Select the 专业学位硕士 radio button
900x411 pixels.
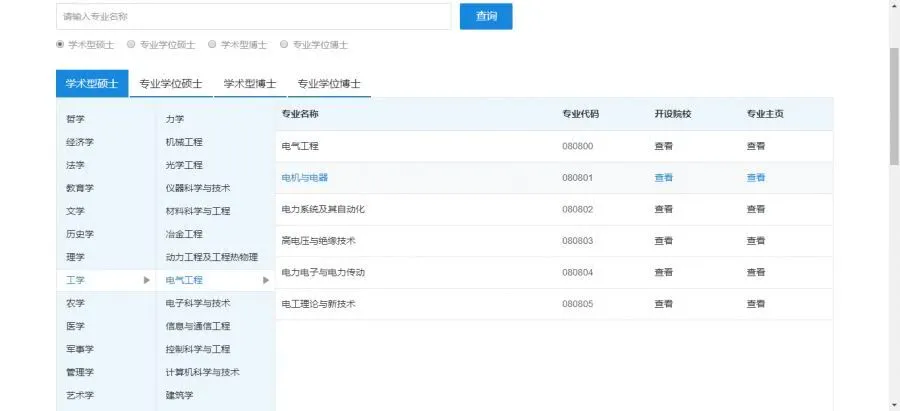(132, 44)
